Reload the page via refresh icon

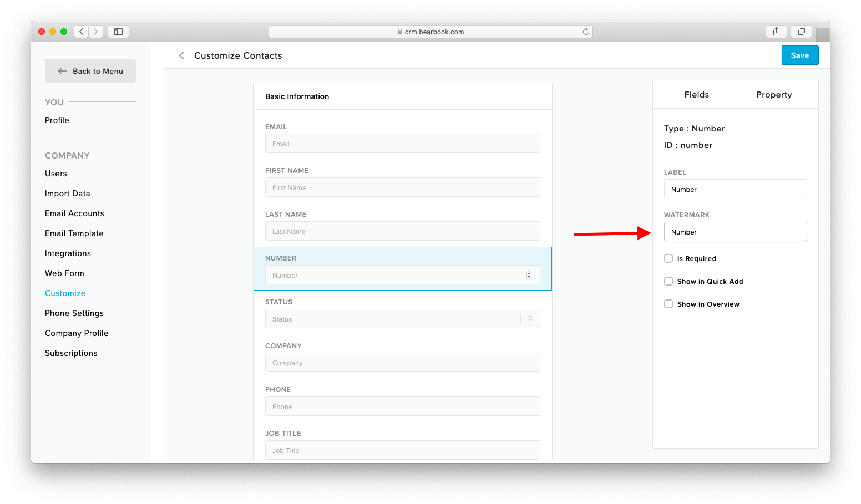(586, 32)
